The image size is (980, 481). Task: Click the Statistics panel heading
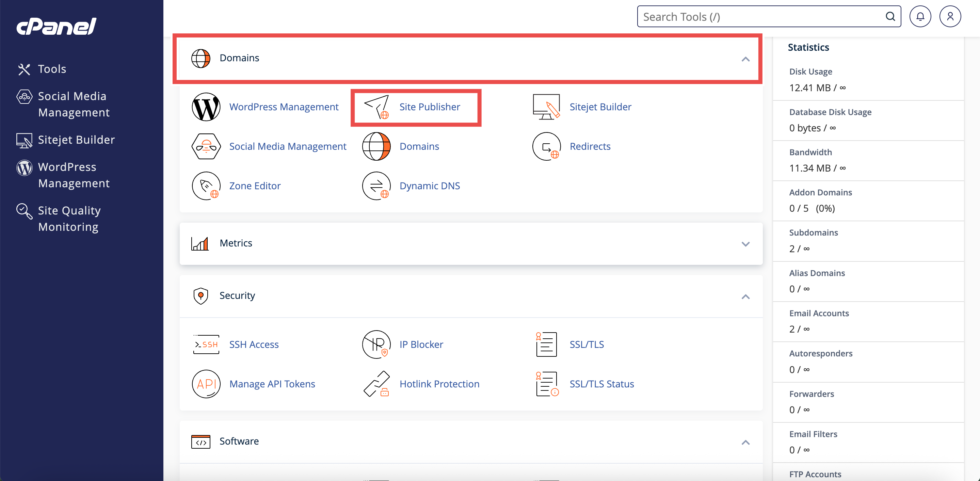(x=808, y=47)
